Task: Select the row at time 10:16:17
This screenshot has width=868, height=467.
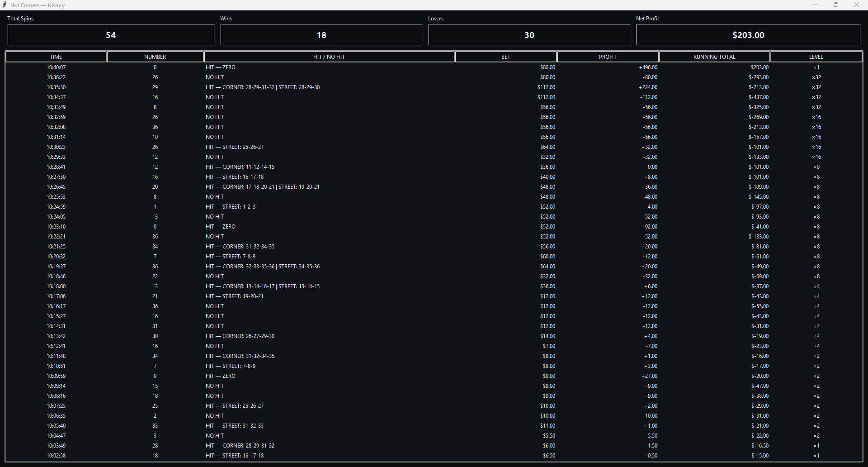Action: (x=434, y=306)
